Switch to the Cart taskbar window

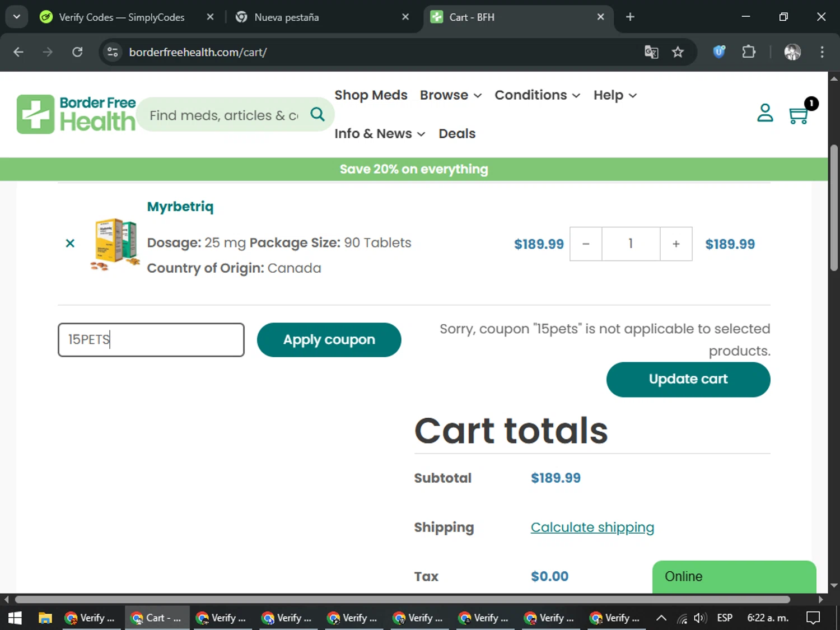157,618
